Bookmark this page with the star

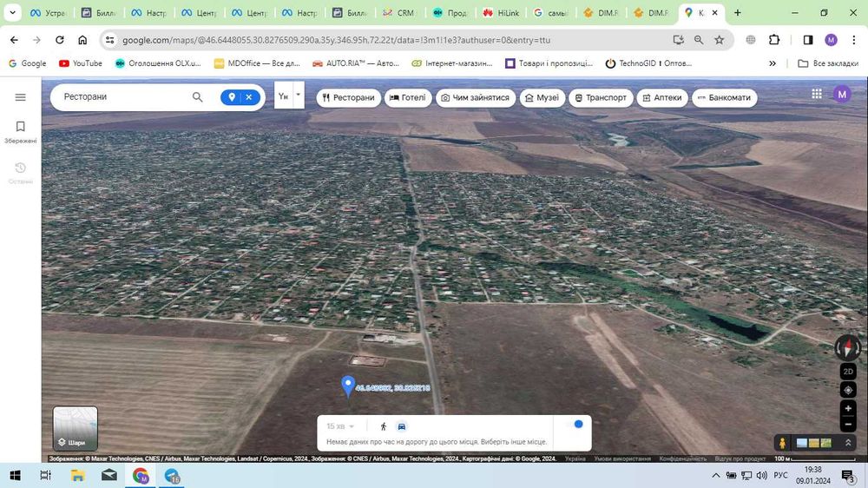coord(719,40)
